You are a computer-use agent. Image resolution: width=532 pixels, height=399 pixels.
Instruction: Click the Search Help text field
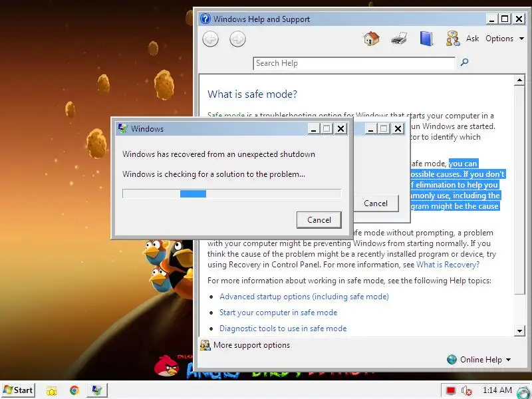pyautogui.click(x=354, y=63)
